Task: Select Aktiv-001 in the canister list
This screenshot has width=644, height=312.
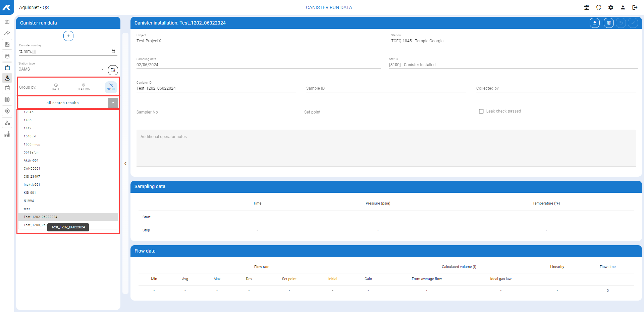Action: coord(31,161)
